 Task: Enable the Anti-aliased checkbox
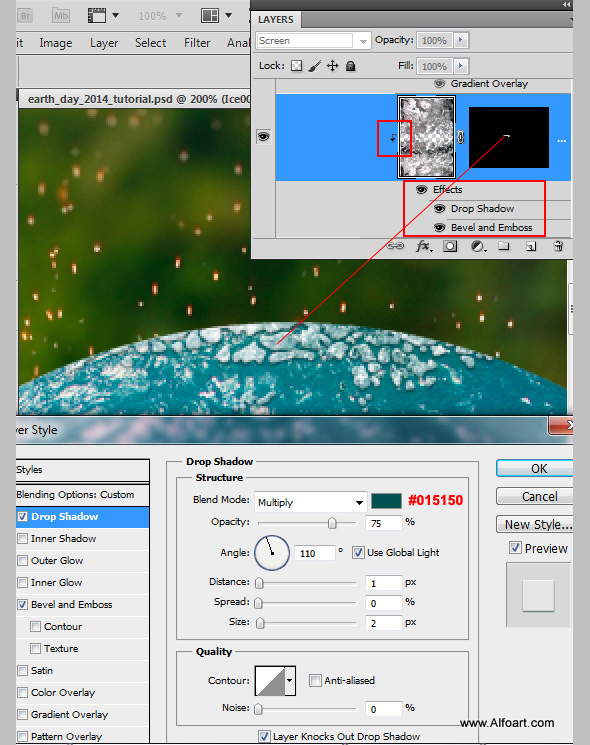[314, 680]
